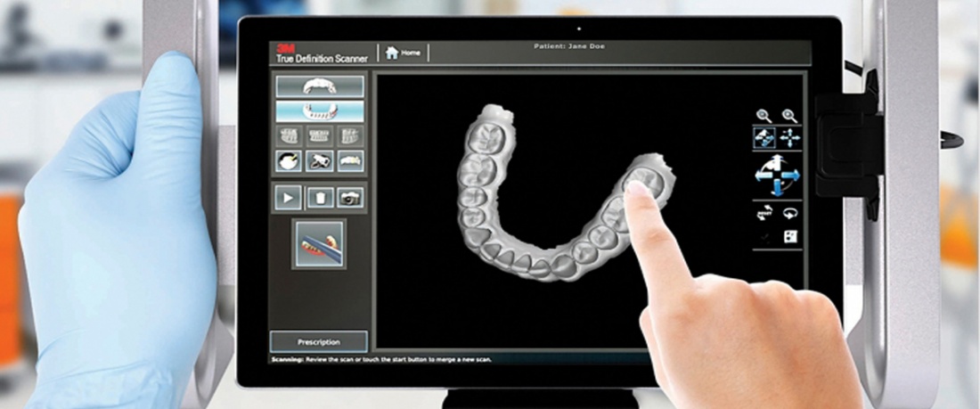Move the view right with the blue arrow
This screenshot has height=409, width=980.
click(x=792, y=176)
